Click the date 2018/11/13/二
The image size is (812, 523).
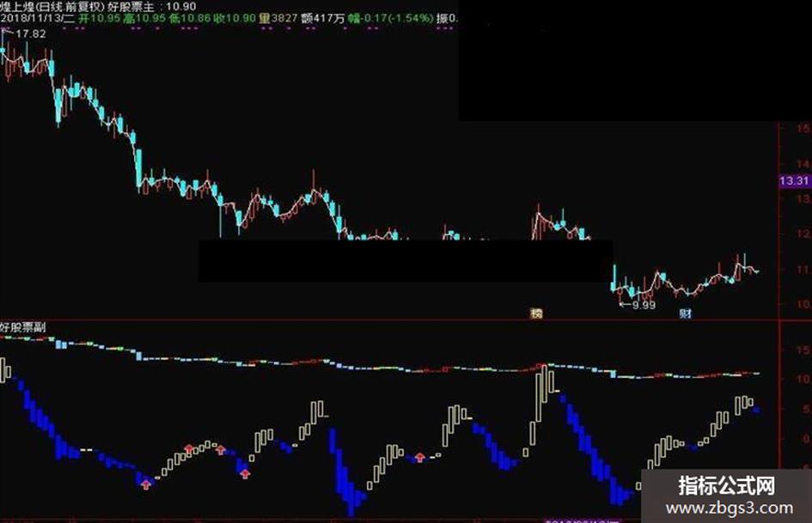click(38, 18)
